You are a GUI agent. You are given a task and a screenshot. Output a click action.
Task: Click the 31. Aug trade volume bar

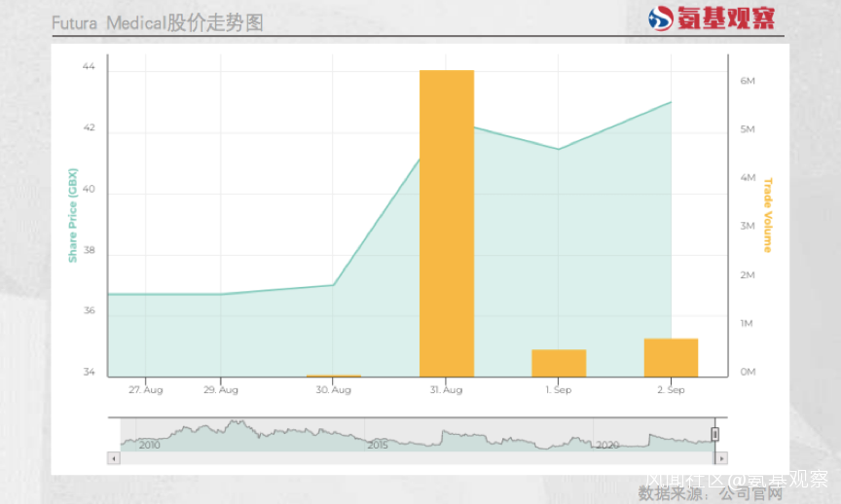[447, 223]
